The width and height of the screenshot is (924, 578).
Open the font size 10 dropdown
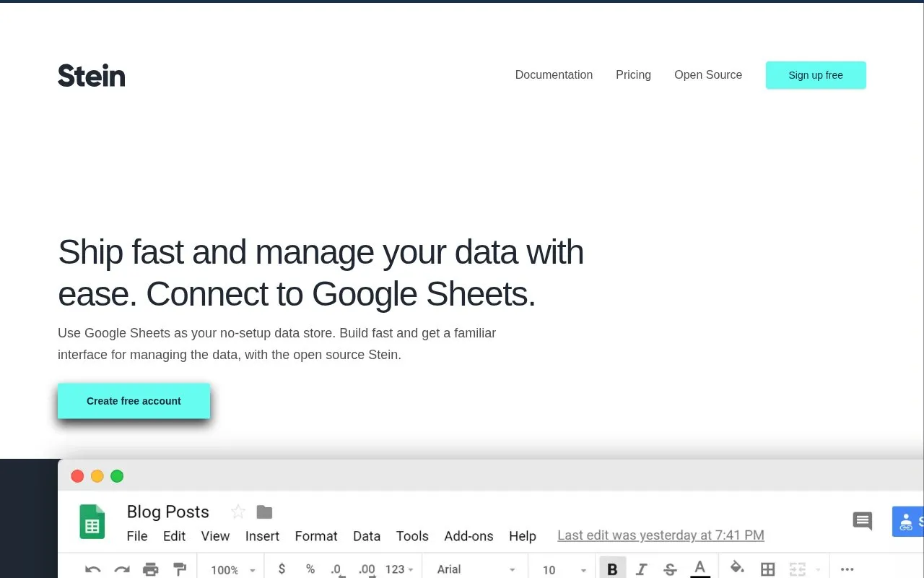coord(565,570)
